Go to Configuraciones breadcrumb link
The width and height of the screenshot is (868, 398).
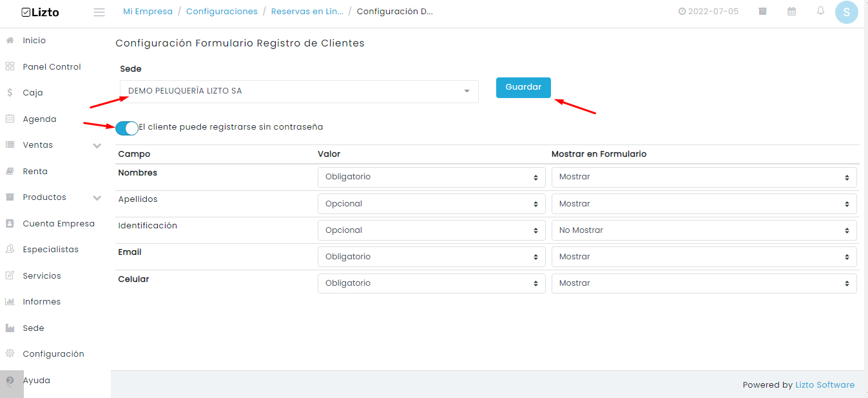(x=222, y=12)
